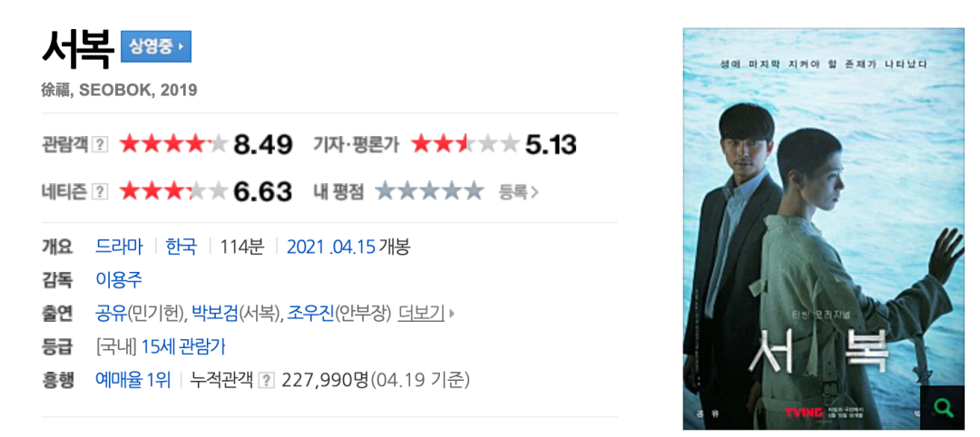This screenshot has height=437, width=980.
Task: Click the green magnifier icon on poster
Action: (x=942, y=408)
